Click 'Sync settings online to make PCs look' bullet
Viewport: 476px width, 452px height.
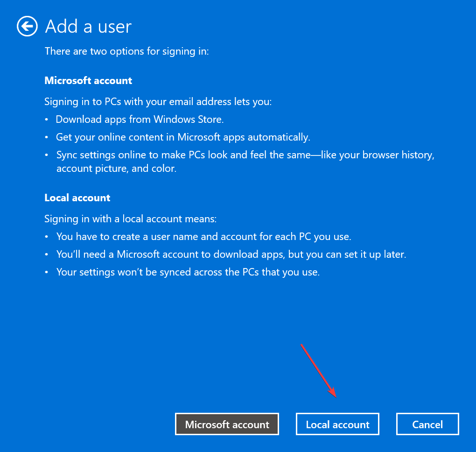(245, 161)
